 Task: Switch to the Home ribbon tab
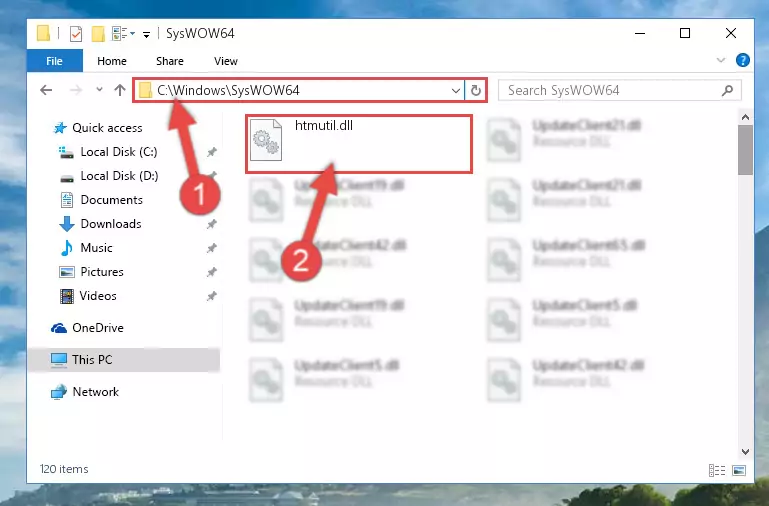(112, 61)
